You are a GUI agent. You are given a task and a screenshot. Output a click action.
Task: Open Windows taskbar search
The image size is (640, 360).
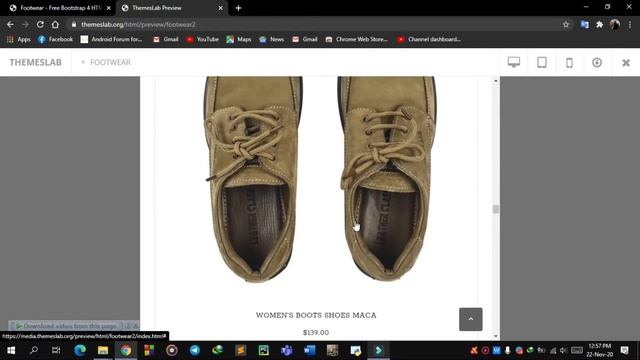tap(34, 350)
